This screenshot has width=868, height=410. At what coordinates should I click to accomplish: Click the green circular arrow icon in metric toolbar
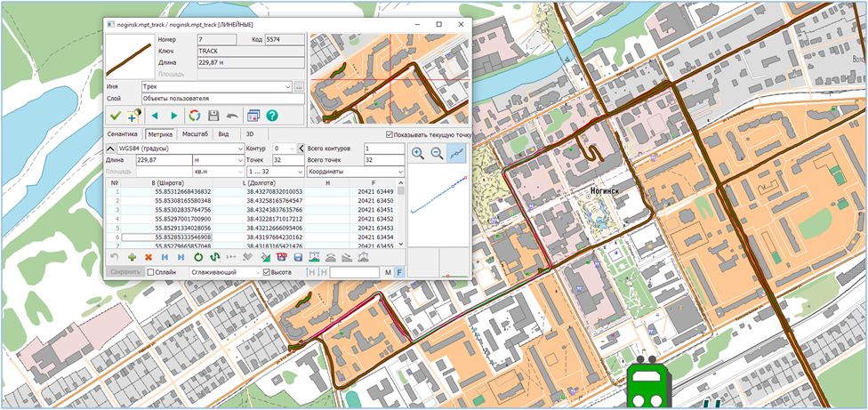coord(198,257)
